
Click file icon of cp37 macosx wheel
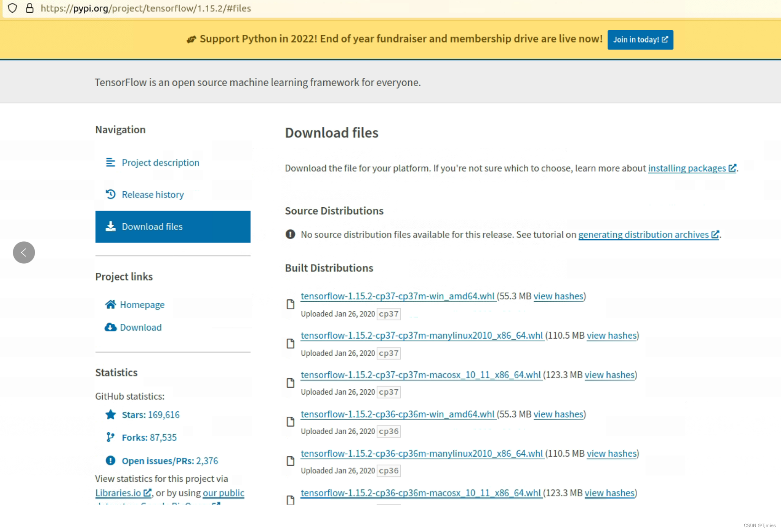(291, 384)
